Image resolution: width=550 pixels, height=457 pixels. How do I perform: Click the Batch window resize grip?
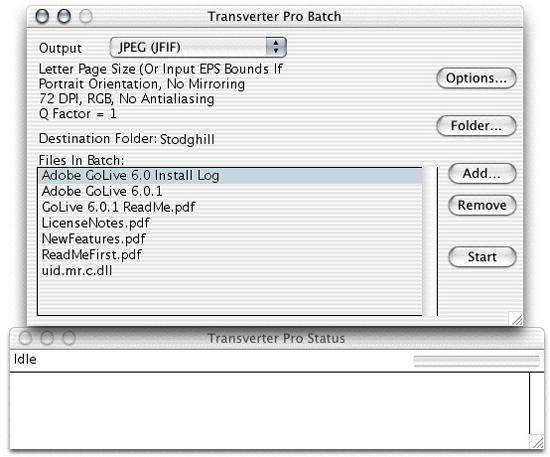pos(516,318)
